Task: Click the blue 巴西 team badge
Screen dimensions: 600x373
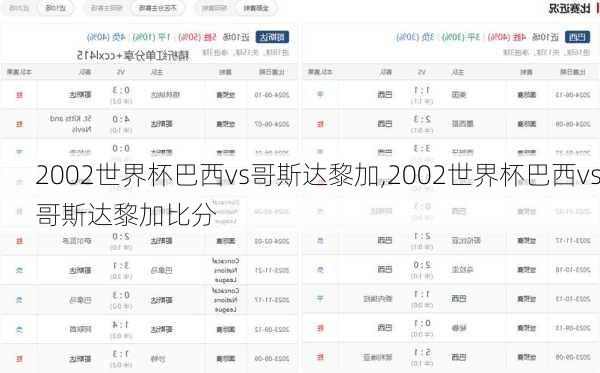Action: pos(577,37)
